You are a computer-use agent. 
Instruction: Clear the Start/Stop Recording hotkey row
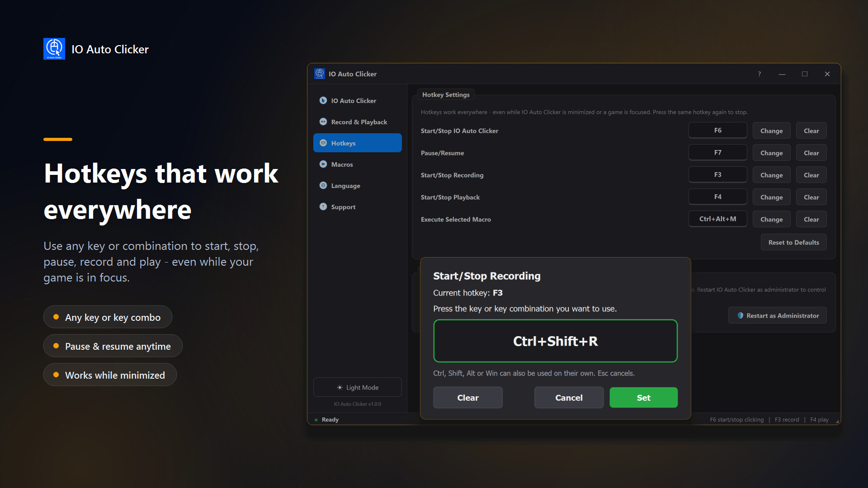point(811,175)
